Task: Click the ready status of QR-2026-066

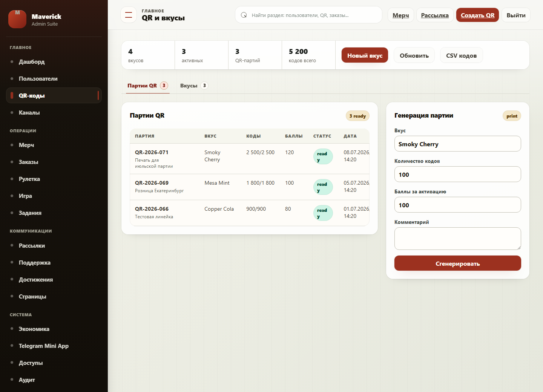Action: (323, 213)
